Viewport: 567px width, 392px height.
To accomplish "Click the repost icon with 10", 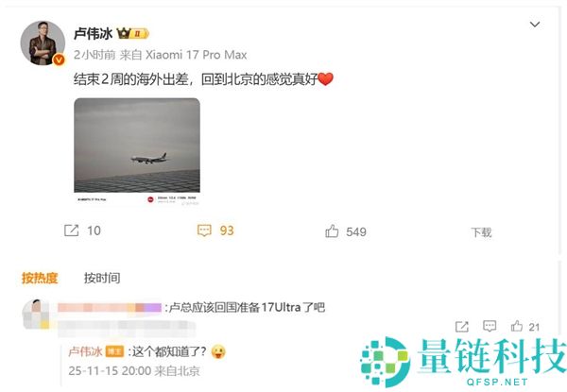I will [72, 230].
